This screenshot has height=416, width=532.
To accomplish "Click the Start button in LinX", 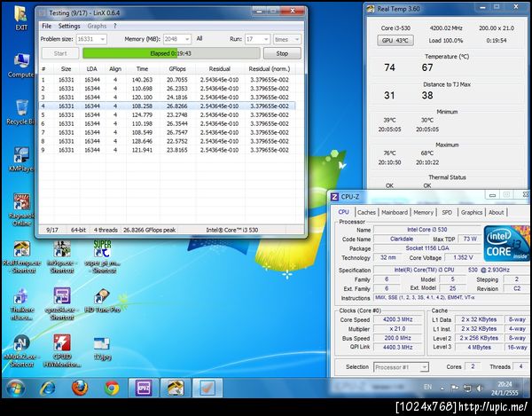I will point(60,53).
